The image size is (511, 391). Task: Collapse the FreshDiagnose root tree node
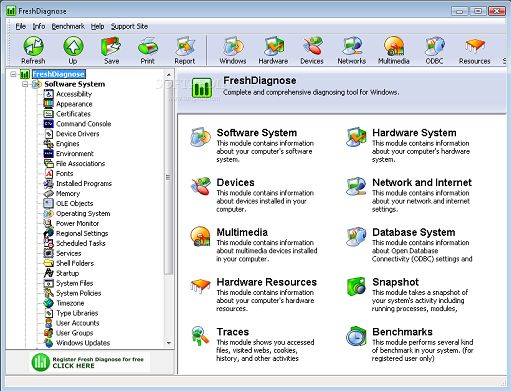(13, 74)
